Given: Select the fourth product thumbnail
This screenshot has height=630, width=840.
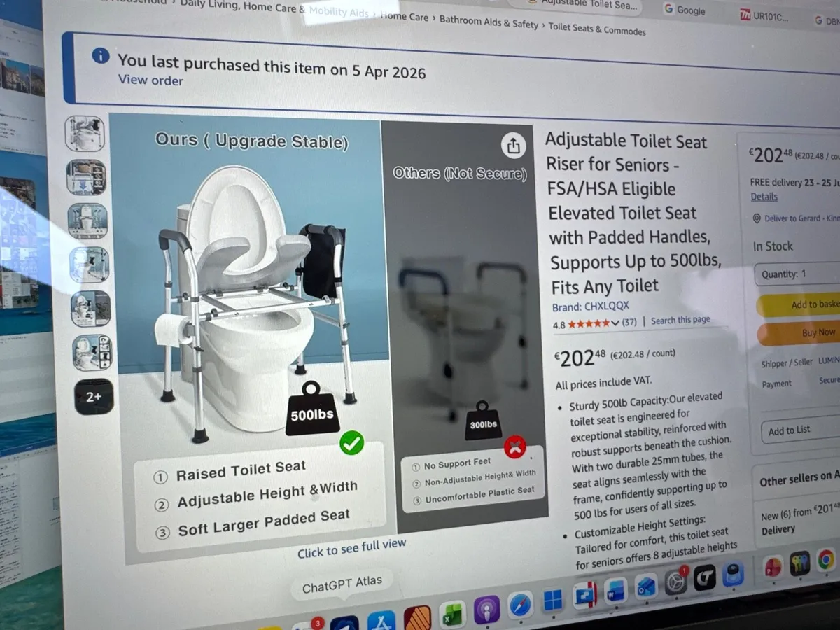Looking at the screenshot, I should (x=90, y=265).
